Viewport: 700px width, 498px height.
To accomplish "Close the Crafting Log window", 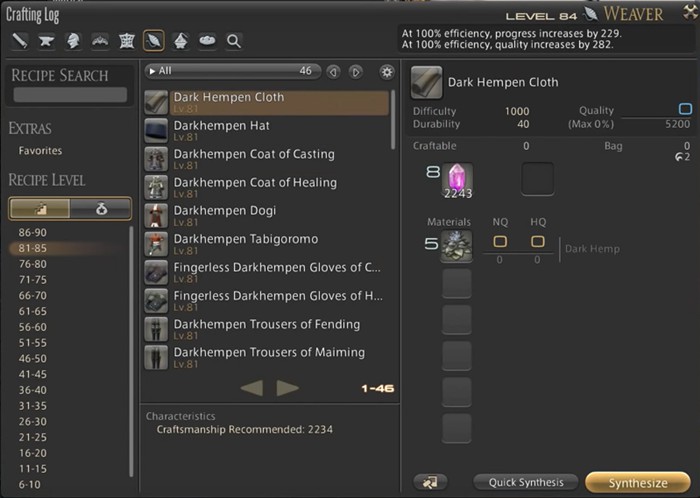I will pos(690,12).
